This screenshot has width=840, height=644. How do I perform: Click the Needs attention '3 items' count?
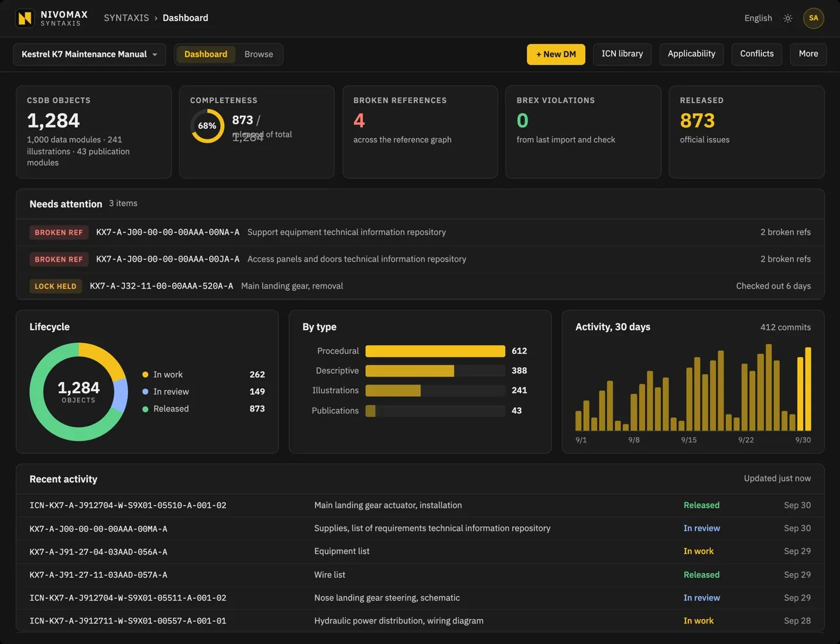[123, 204]
